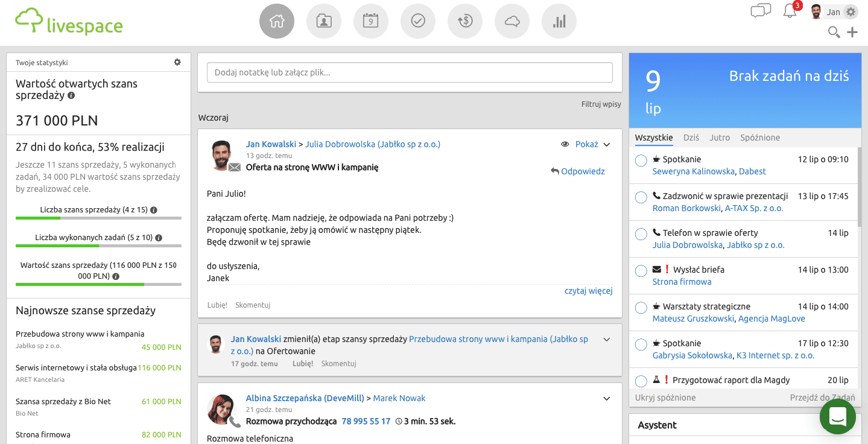Mark Przygotować raport dla Magdy done
The height and width of the screenshot is (444, 868).
[641, 381]
